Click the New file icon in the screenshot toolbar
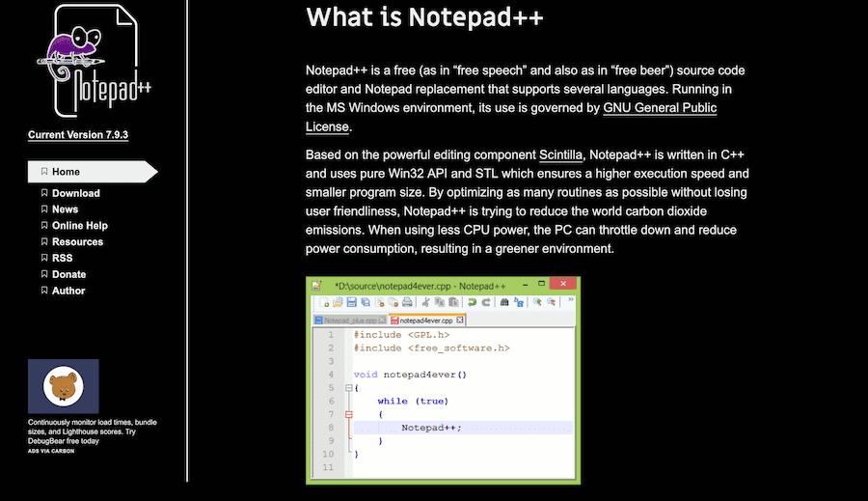868x501 pixels. tap(324, 302)
